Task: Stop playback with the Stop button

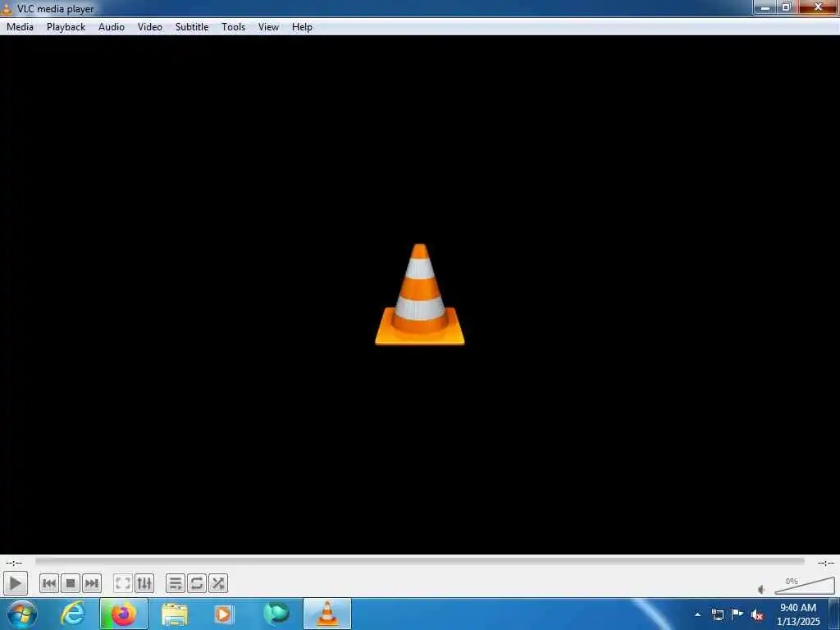Action: click(x=71, y=583)
